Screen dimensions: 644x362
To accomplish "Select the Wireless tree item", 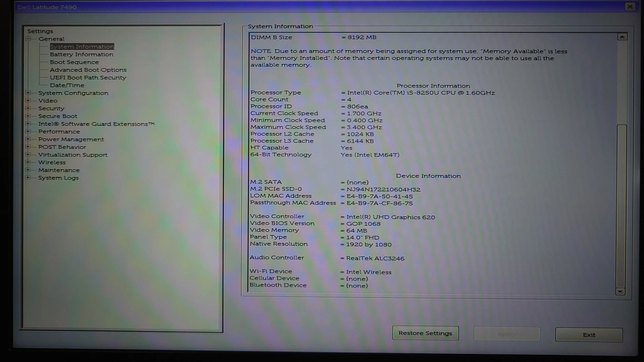I will tap(52, 162).
